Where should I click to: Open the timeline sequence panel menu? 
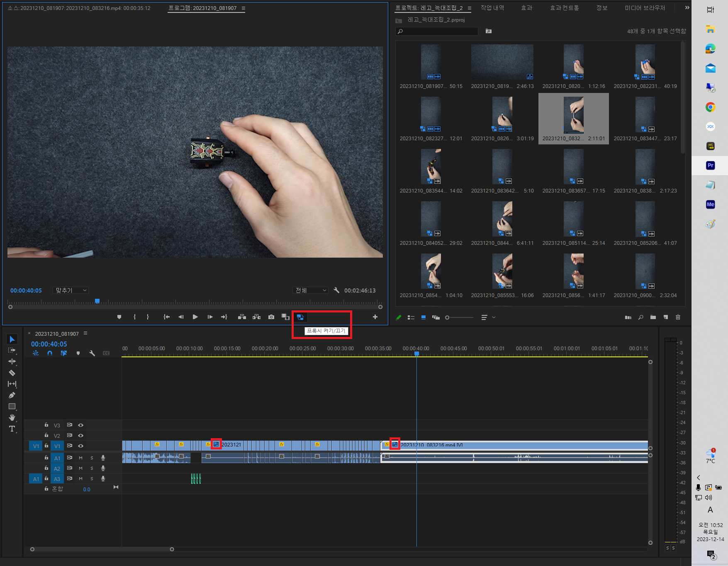click(x=85, y=333)
